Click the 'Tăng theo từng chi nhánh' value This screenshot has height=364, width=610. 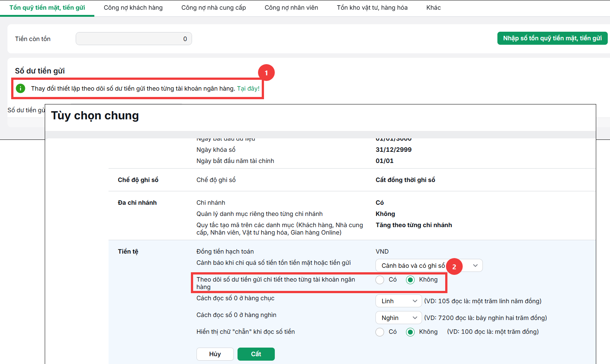[414, 225]
